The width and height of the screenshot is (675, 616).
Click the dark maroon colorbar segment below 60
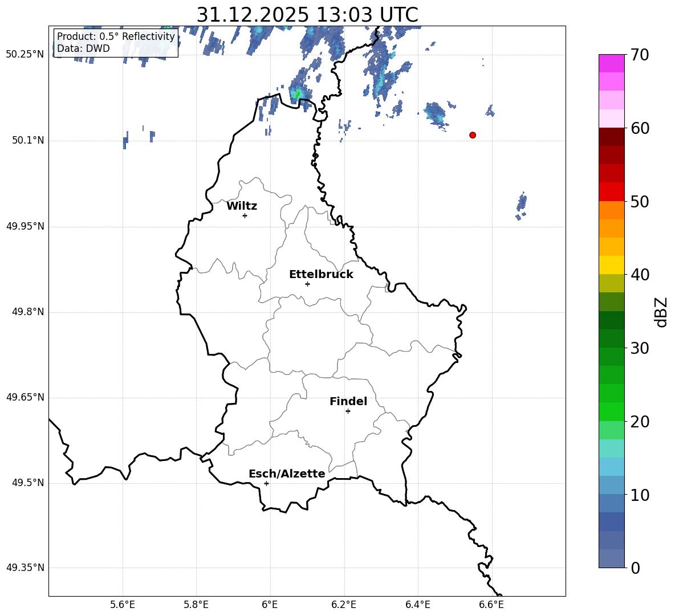[611, 137]
